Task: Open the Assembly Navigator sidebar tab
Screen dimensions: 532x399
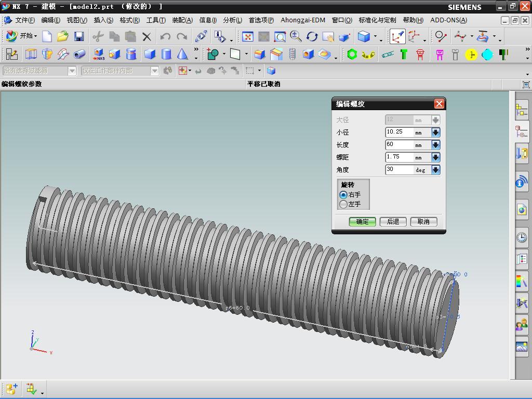Action: pos(522,110)
